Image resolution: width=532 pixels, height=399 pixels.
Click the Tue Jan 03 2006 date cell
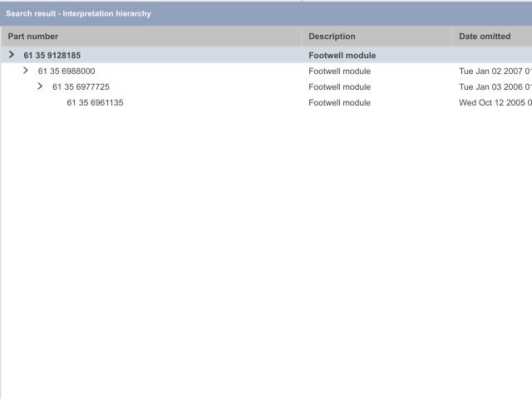pyautogui.click(x=495, y=87)
